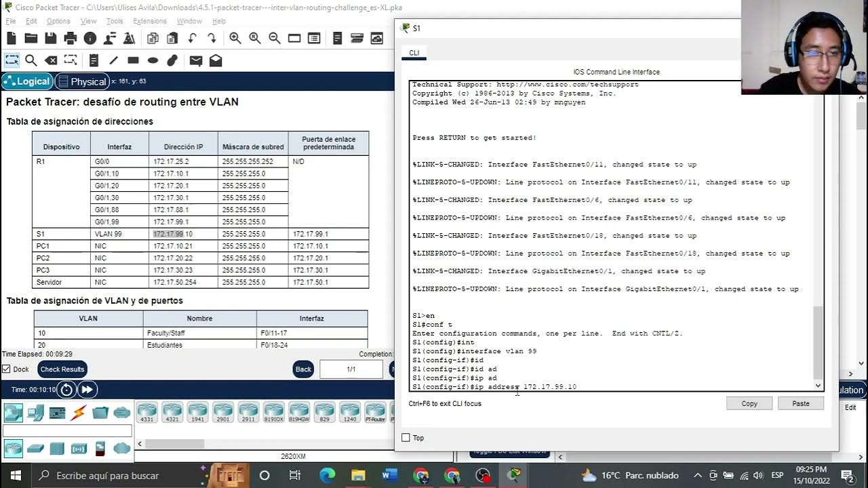
Task: Open the File menu
Action: point(11,21)
